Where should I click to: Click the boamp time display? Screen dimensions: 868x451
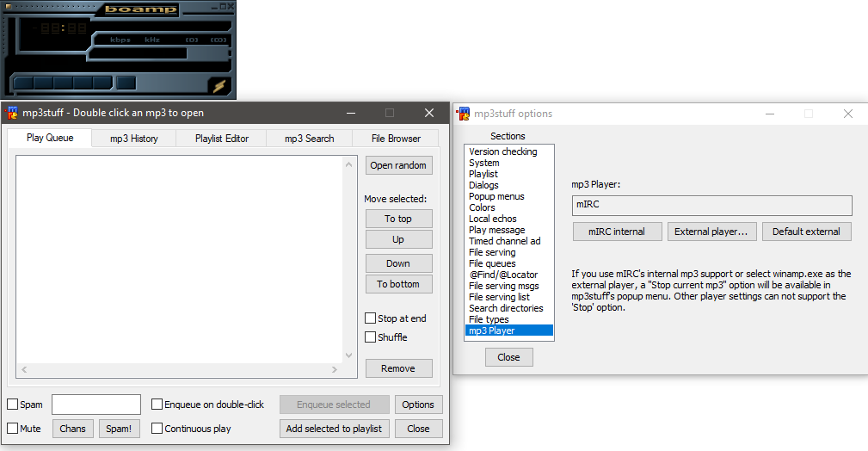click(63, 28)
